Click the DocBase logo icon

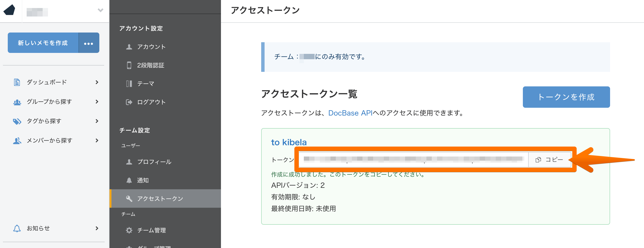pyautogui.click(x=9, y=10)
